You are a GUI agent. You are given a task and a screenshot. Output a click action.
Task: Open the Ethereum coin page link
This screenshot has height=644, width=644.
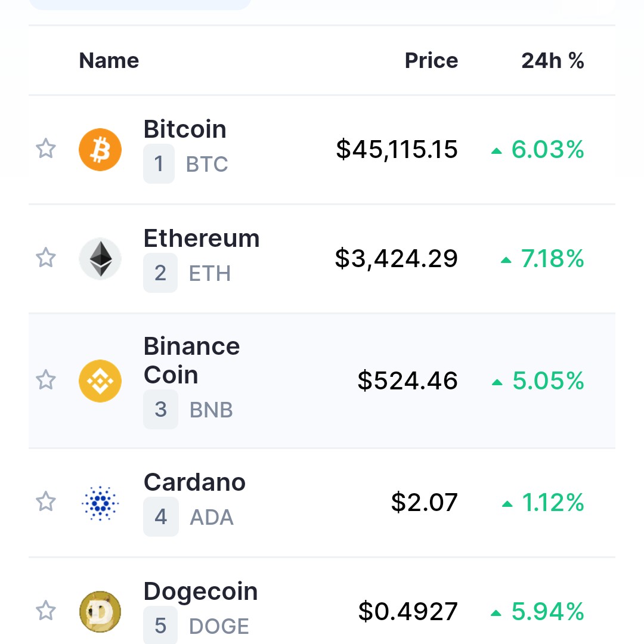pos(202,238)
